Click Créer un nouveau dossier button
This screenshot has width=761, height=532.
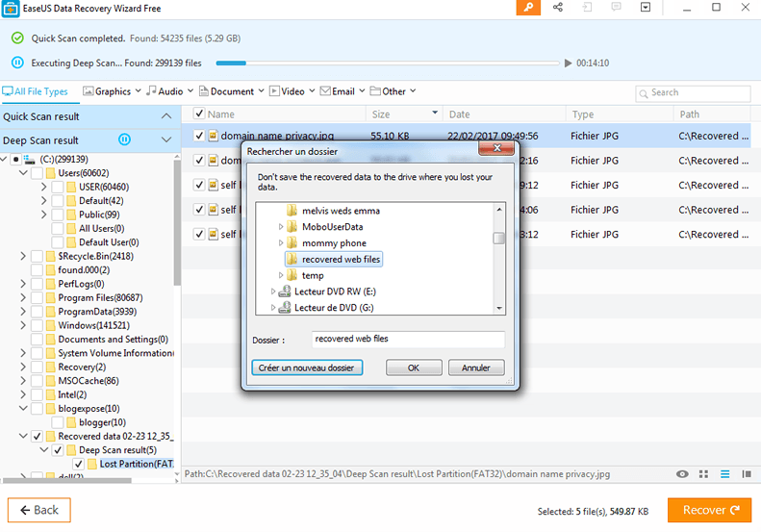point(307,367)
